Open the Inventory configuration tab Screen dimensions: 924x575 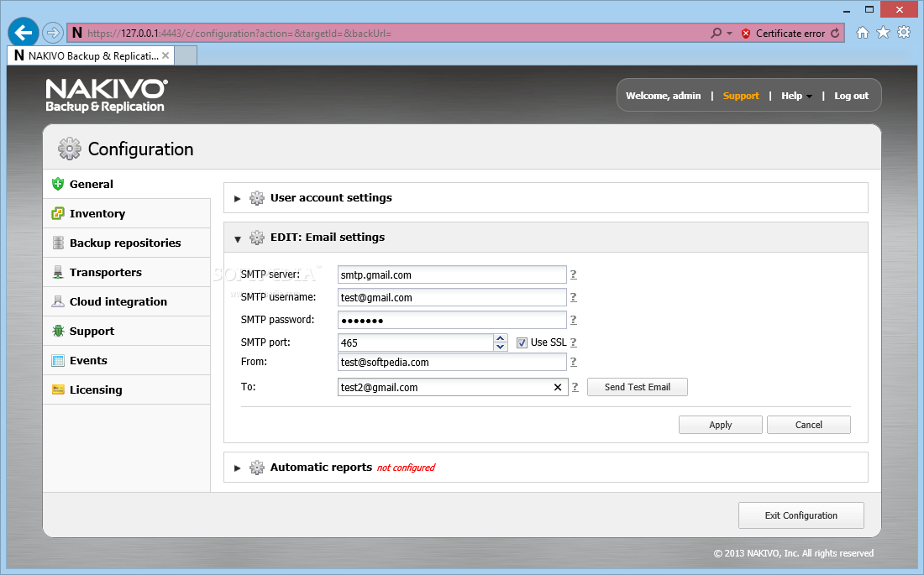(x=127, y=213)
